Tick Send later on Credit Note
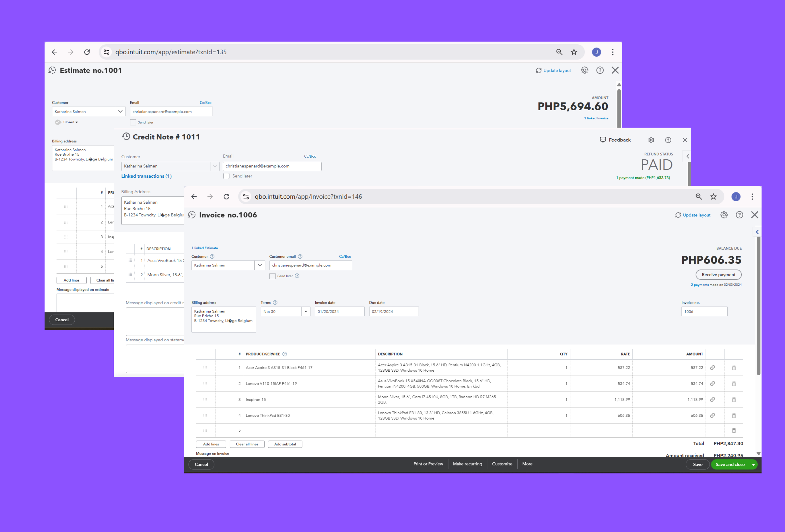The width and height of the screenshot is (785, 532). tap(226, 176)
